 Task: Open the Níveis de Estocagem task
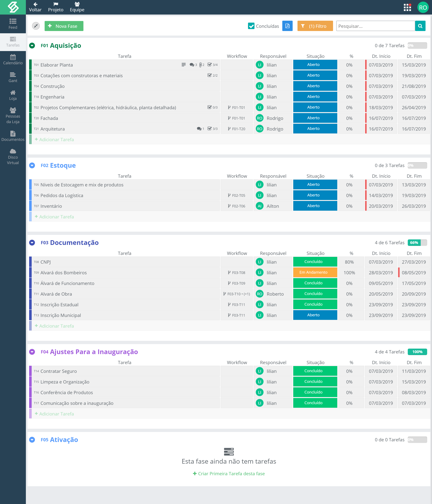pyautogui.click(x=82, y=185)
